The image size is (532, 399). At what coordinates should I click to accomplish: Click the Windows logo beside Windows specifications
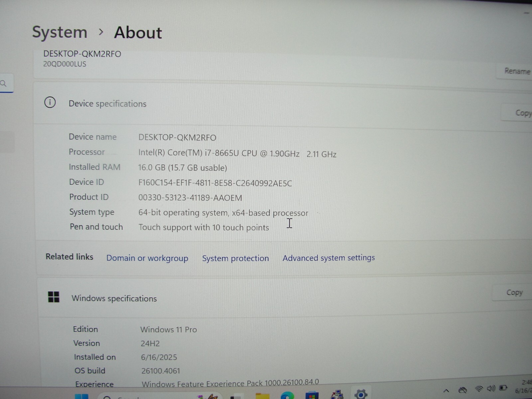coord(54,297)
